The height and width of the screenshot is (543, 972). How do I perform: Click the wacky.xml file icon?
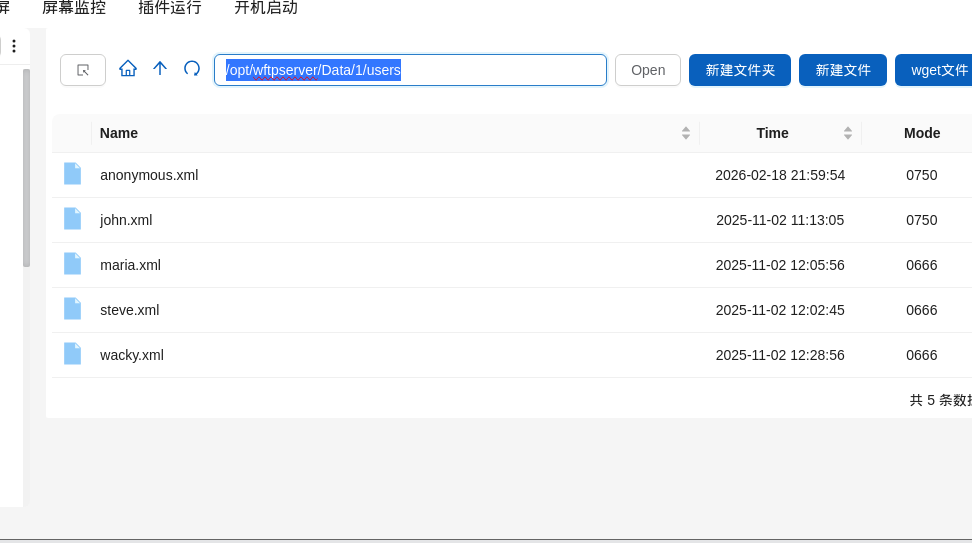coord(72,354)
